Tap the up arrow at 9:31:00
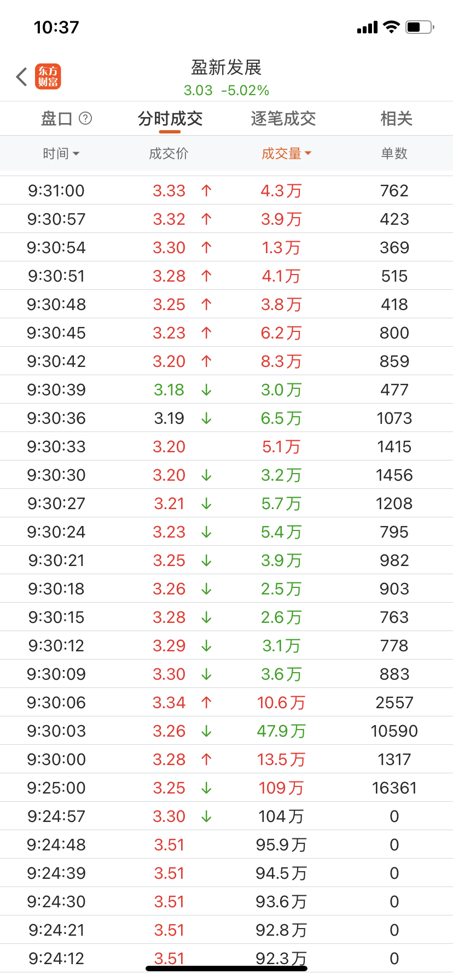Image resolution: width=453 pixels, height=980 pixels. pos(206,191)
